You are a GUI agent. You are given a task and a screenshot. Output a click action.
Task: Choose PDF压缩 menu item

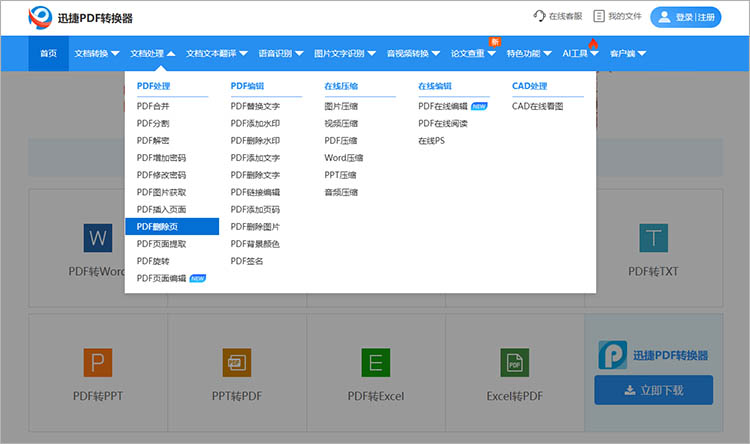click(341, 141)
